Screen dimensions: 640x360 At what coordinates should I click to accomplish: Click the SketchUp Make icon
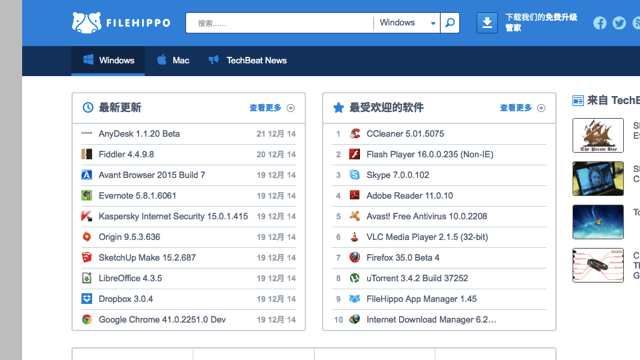click(87, 258)
